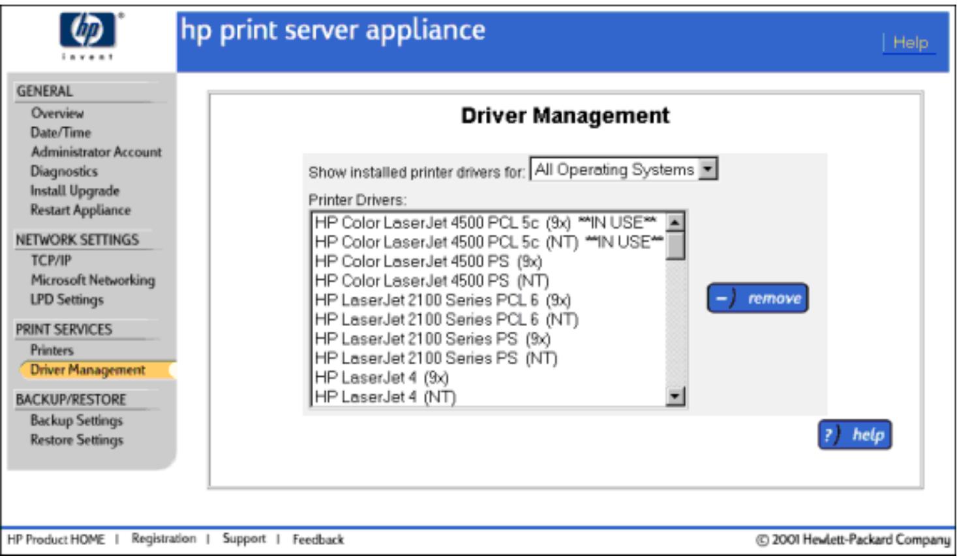Open the Registration footer link
Image resolution: width=957 pixels, height=560 pixels.
[x=163, y=538]
